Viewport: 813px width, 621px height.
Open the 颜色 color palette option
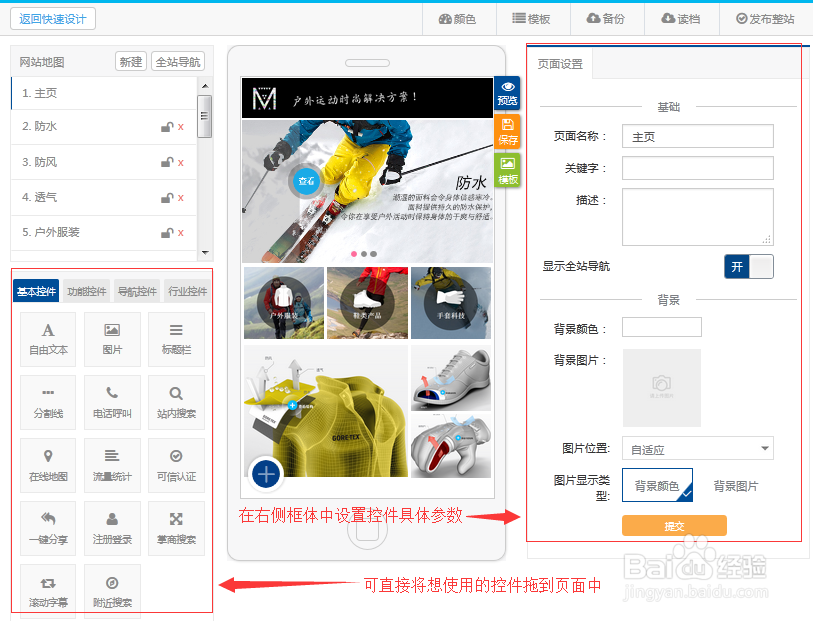(x=458, y=19)
